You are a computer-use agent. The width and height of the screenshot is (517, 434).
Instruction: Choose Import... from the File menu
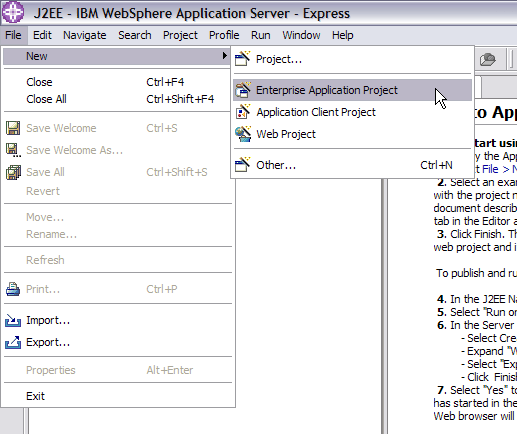click(x=117, y=320)
